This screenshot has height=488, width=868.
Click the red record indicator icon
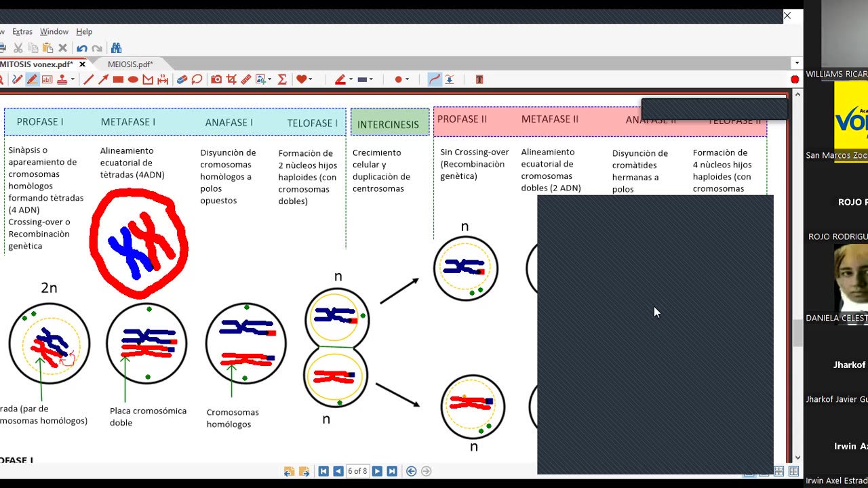click(795, 79)
